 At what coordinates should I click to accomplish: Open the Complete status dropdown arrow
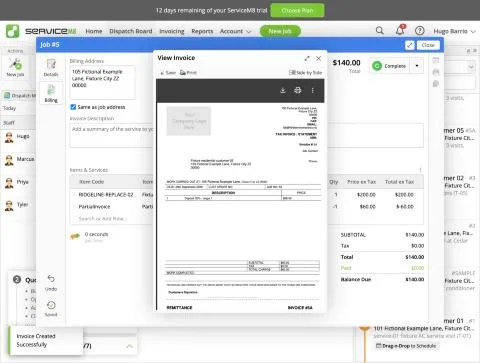click(417, 66)
